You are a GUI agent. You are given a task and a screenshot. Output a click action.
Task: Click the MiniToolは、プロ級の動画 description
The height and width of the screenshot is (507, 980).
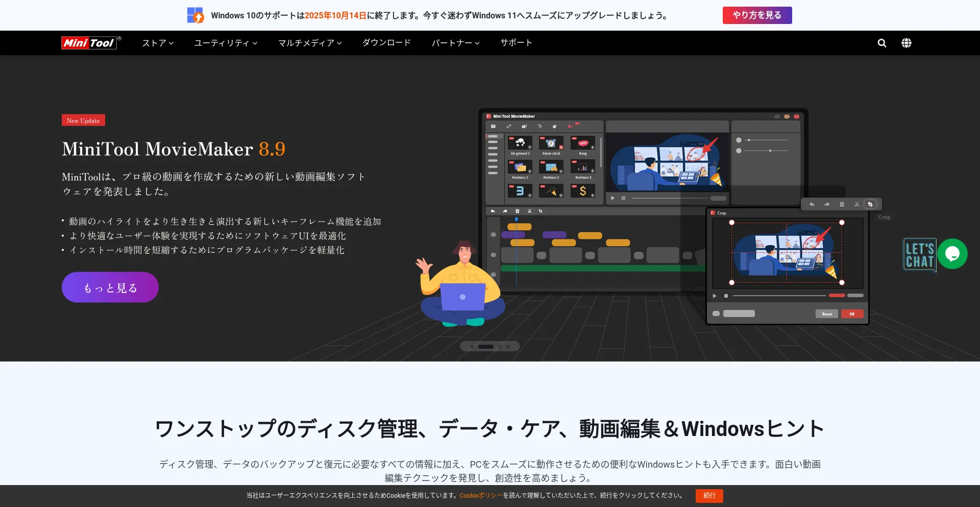tap(214, 184)
